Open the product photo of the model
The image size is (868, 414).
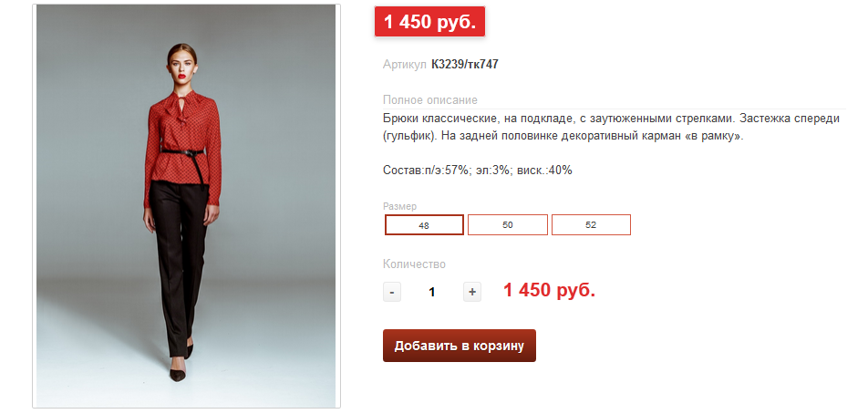tap(186, 206)
